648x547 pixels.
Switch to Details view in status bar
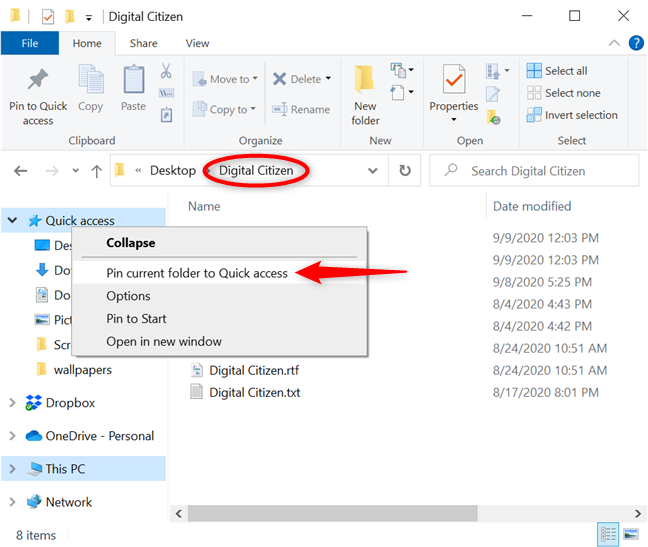point(608,534)
